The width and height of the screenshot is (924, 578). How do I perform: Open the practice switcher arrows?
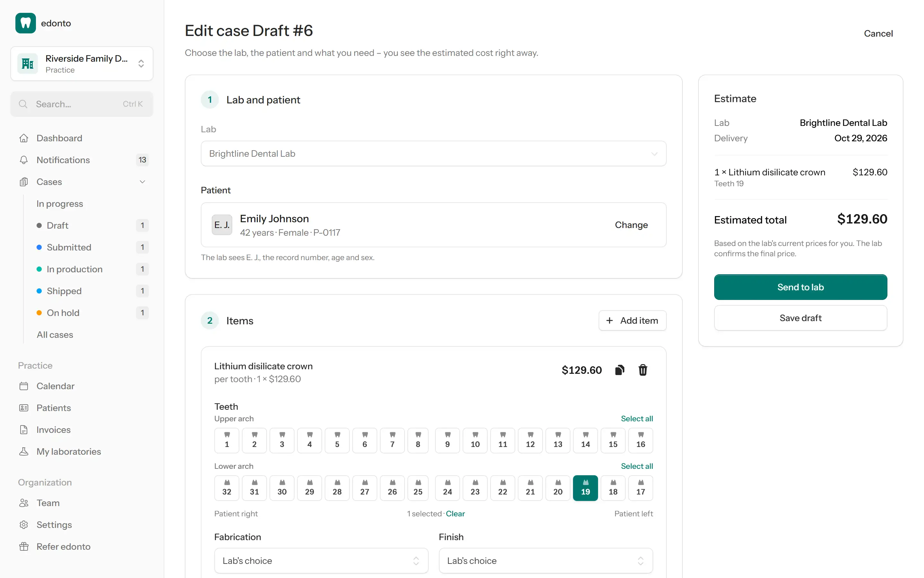141,64
